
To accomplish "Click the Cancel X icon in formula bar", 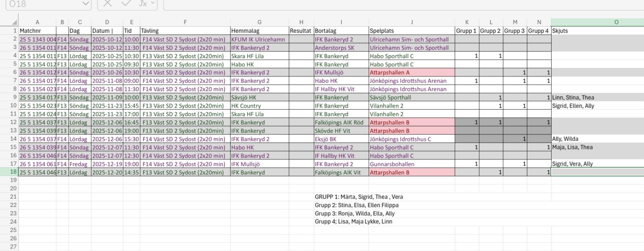I will pyautogui.click(x=108, y=3).
